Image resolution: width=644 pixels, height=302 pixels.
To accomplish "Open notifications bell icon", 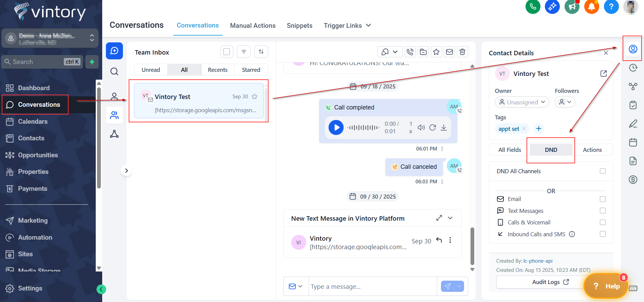I will [x=591, y=6].
